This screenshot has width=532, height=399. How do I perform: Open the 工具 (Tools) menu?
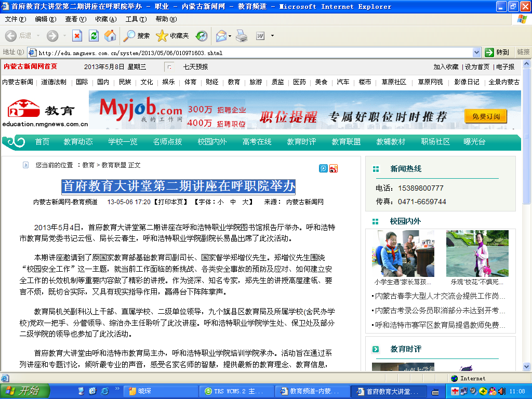point(135,19)
